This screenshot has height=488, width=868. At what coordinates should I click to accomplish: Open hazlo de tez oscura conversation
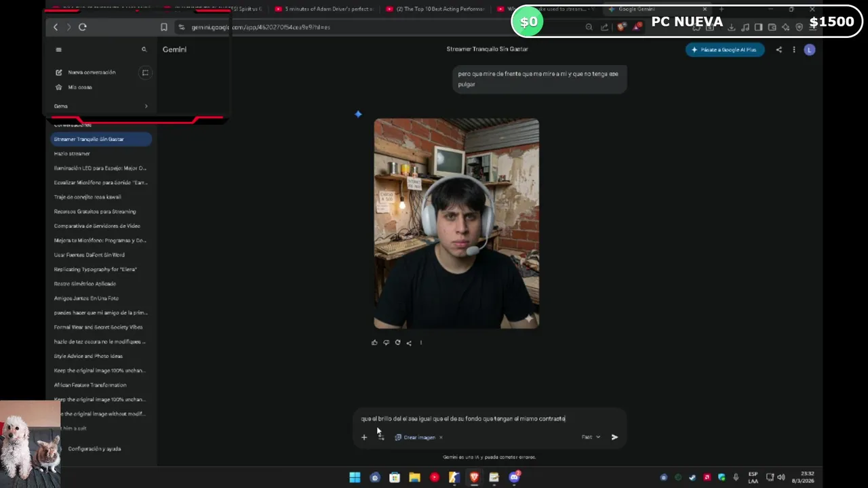[102, 342]
